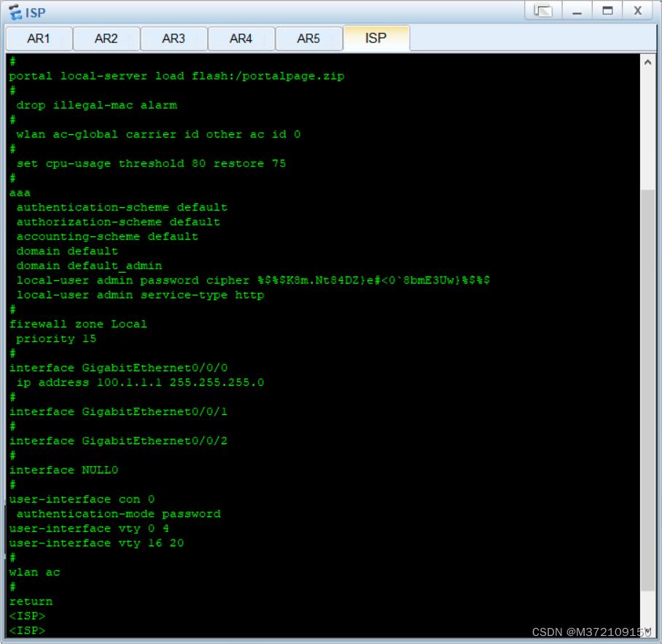This screenshot has height=644, width=662.
Task: Select the AR5 tab
Action: click(x=309, y=38)
